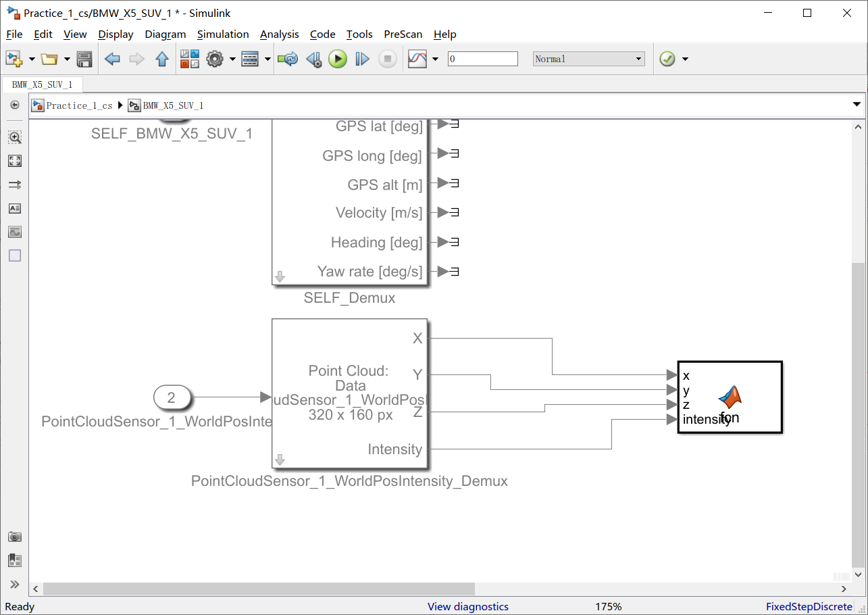Open the Edit menu
868x615 pixels.
[43, 34]
